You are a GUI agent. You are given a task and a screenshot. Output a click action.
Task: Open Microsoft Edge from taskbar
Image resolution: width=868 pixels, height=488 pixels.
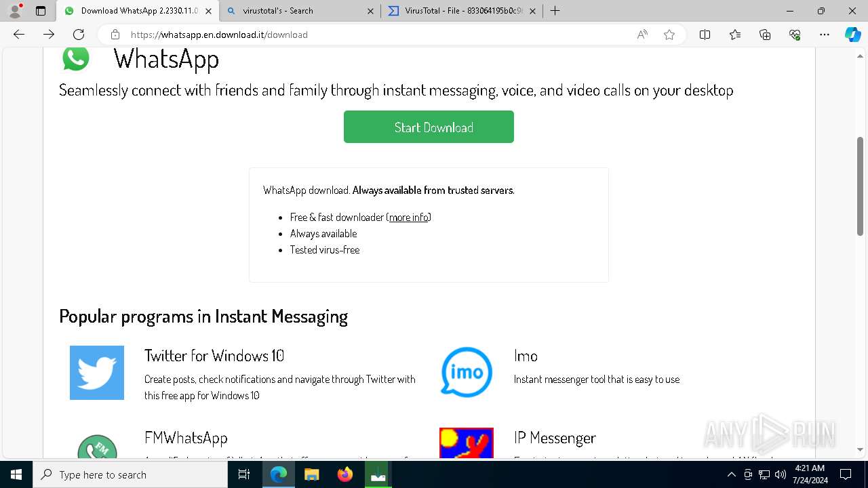point(279,474)
